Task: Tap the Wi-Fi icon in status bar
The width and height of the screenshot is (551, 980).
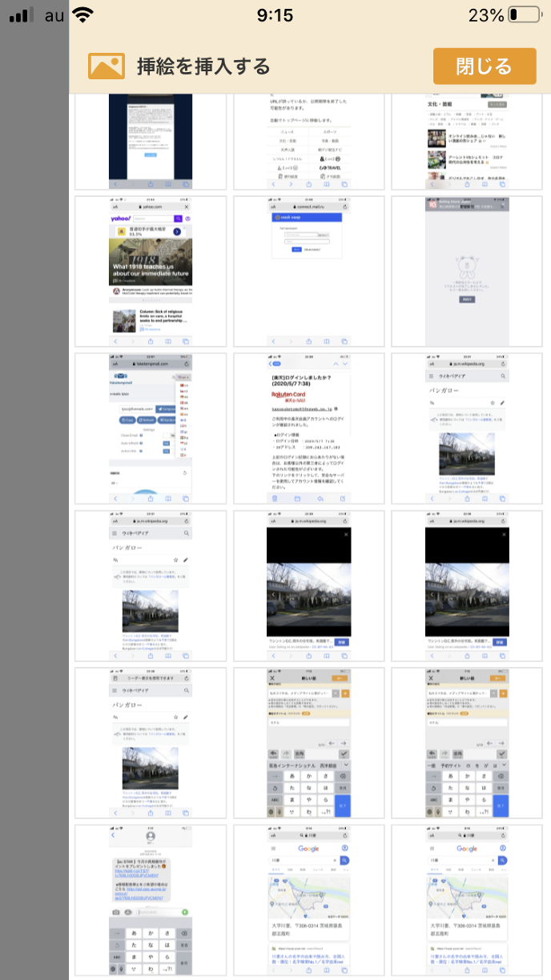Action: [x=81, y=15]
